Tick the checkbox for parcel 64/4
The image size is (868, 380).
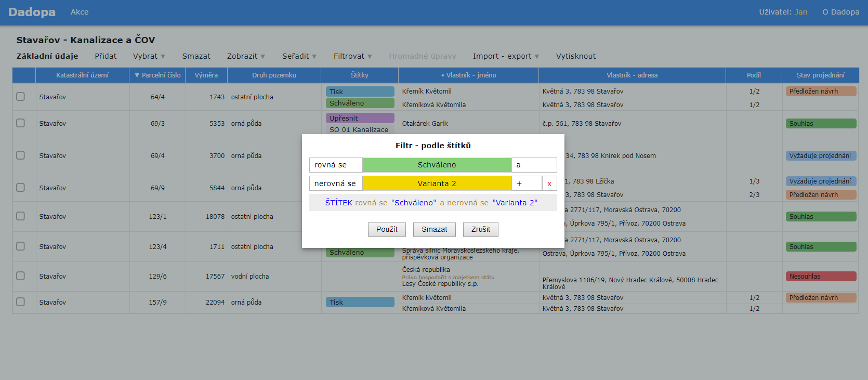[20, 97]
